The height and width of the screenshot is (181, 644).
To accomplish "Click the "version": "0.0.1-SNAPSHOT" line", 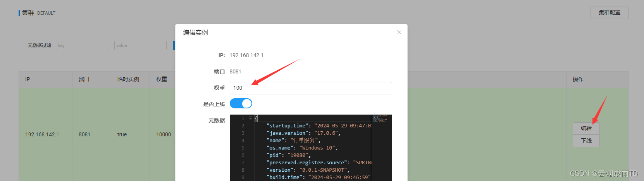I will click(x=308, y=170).
